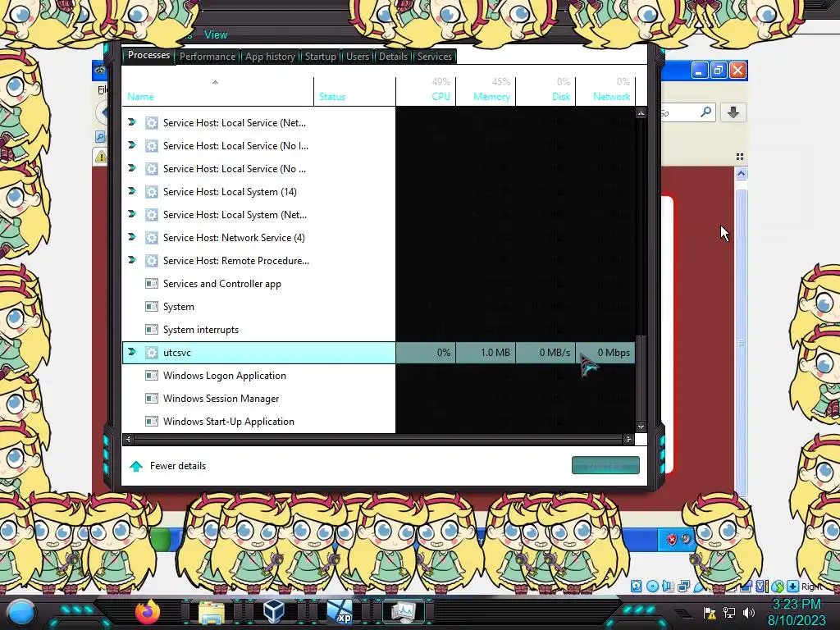Image resolution: width=840 pixels, height=630 pixels.
Task: Expand Service Host: Network Service (4) group
Action: click(x=132, y=237)
